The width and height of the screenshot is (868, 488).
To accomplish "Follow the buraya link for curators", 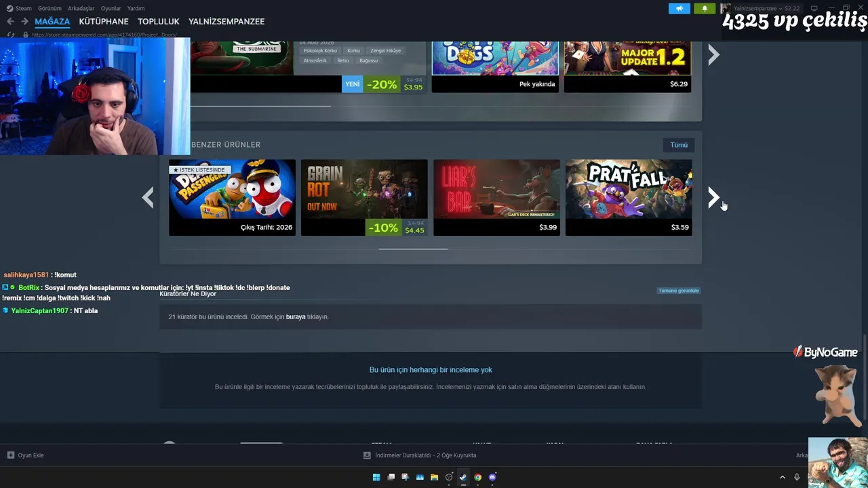I will (x=296, y=317).
